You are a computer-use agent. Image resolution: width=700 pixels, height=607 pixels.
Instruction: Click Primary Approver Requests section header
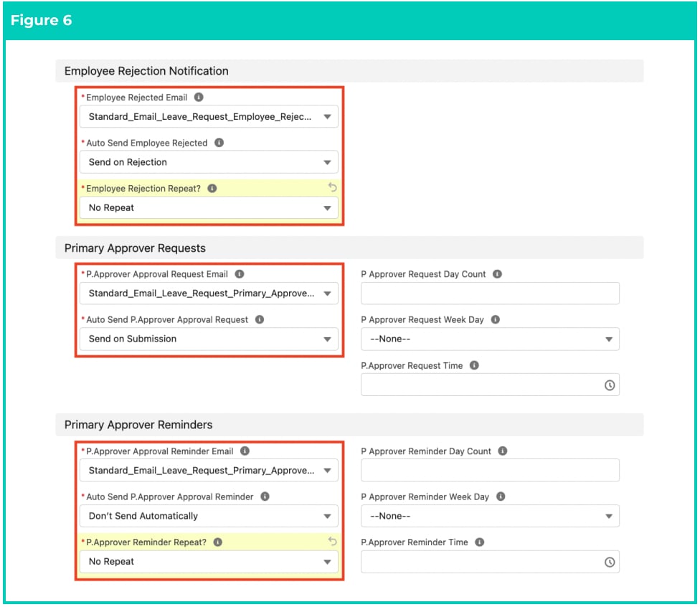click(349, 248)
